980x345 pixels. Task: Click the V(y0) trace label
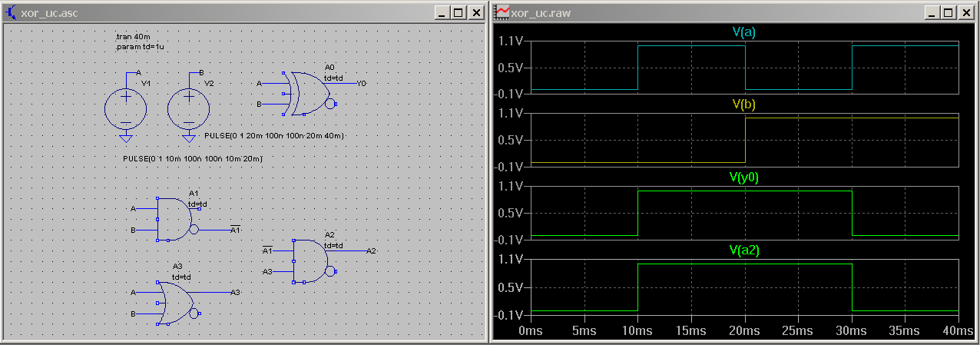(x=744, y=177)
